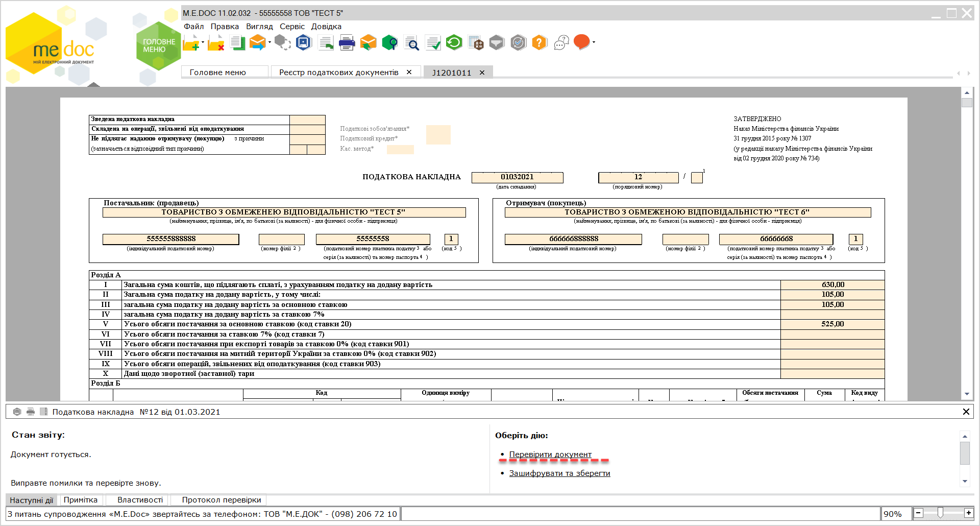Open the Протокол перевірки tab

click(222, 500)
